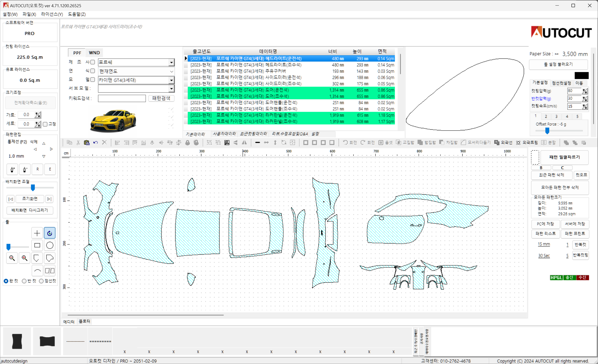
Task: Toggle the 모델 model checkbox
Action: tap(92, 80)
